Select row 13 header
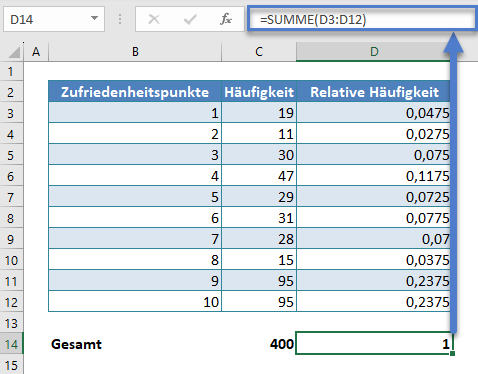Image resolution: width=478 pixels, height=374 pixels. 11,323
